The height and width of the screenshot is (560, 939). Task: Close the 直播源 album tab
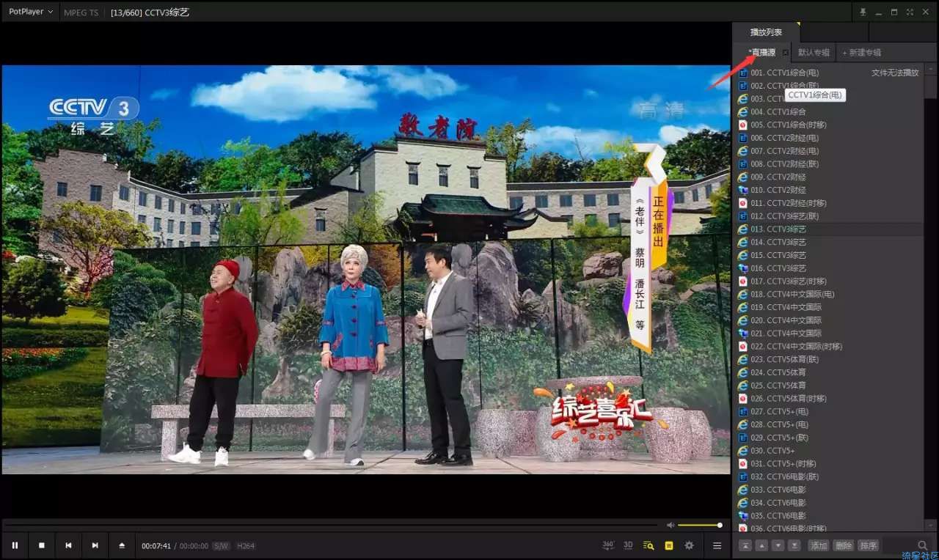pos(786,53)
